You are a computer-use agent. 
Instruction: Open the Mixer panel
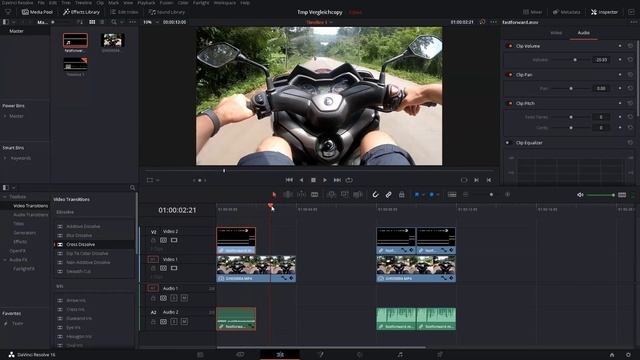533,12
